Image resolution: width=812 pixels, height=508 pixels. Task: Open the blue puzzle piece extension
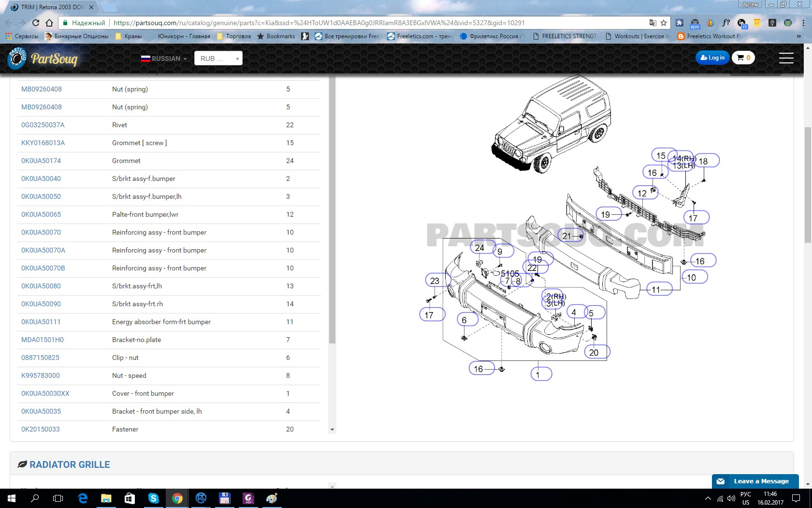point(680,23)
